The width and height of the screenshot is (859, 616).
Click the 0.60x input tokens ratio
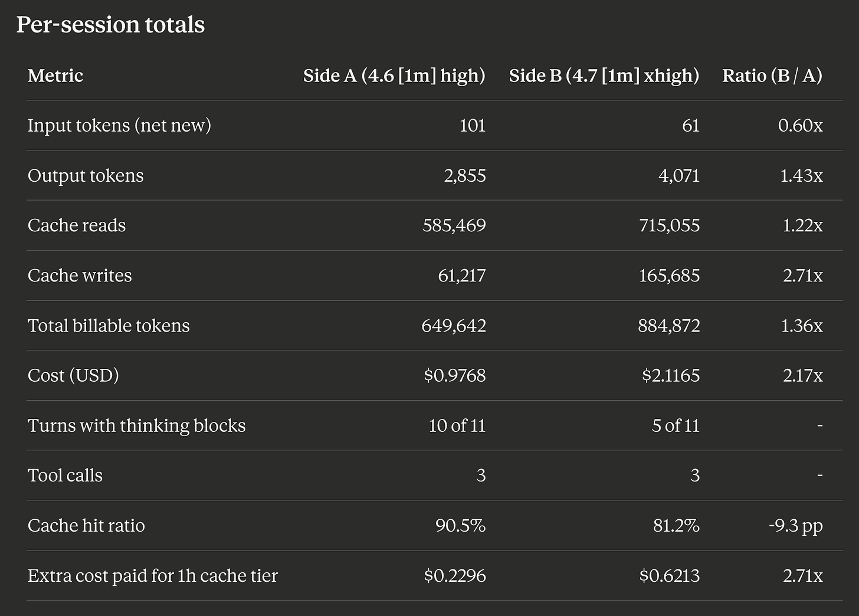[x=801, y=126]
